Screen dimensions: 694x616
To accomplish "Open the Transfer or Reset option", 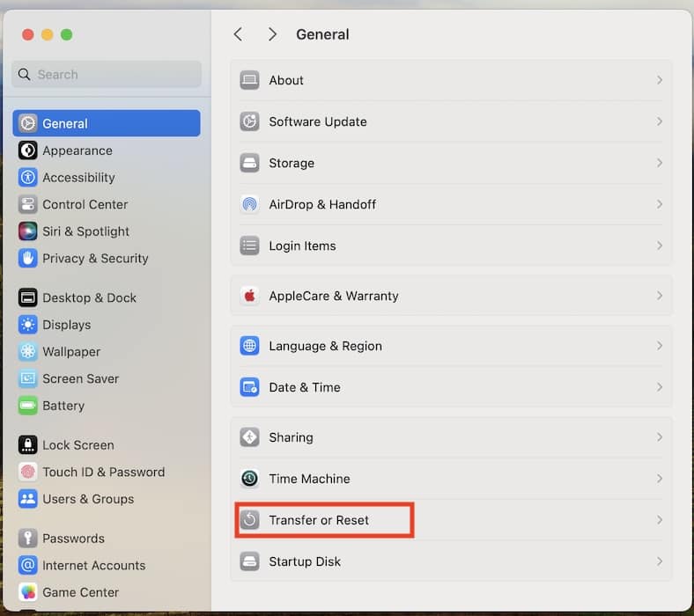I will coord(319,520).
